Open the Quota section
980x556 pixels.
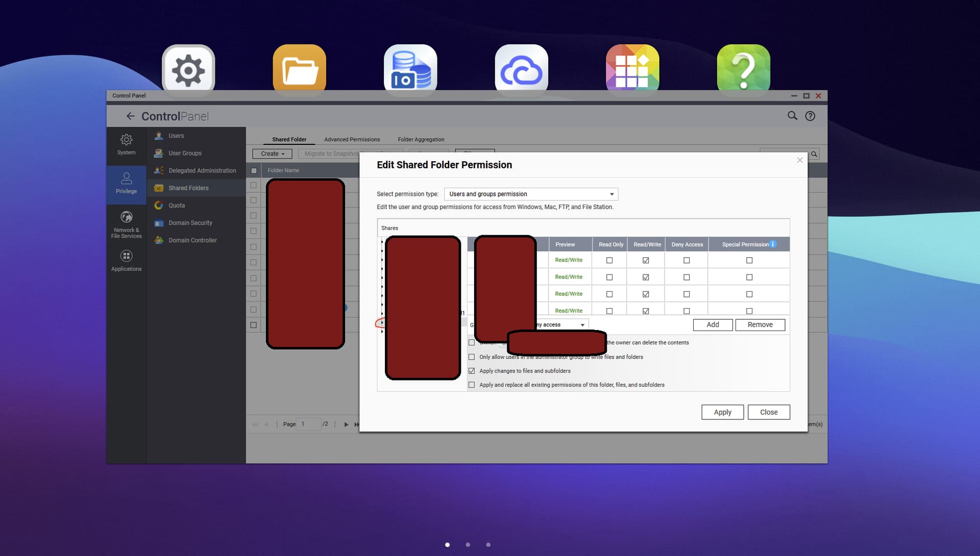coord(196,205)
